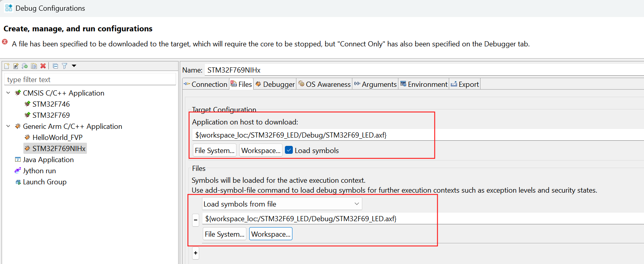The width and height of the screenshot is (644, 264).
Task: Select the HelloWorld_FVP configuration
Action: click(57, 137)
